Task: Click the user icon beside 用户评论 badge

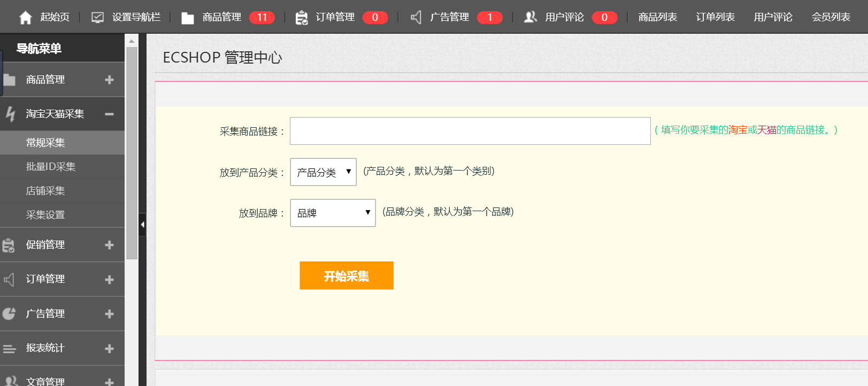Action: point(530,17)
